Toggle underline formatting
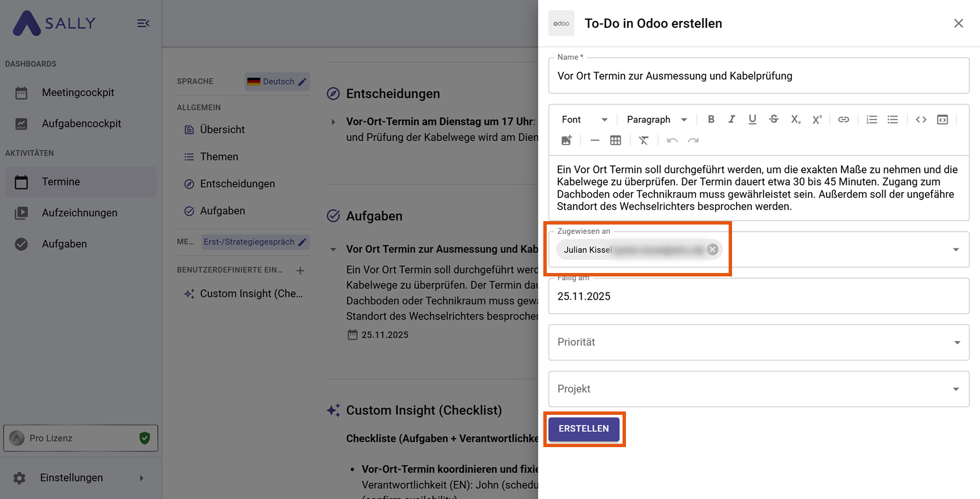 (x=752, y=119)
